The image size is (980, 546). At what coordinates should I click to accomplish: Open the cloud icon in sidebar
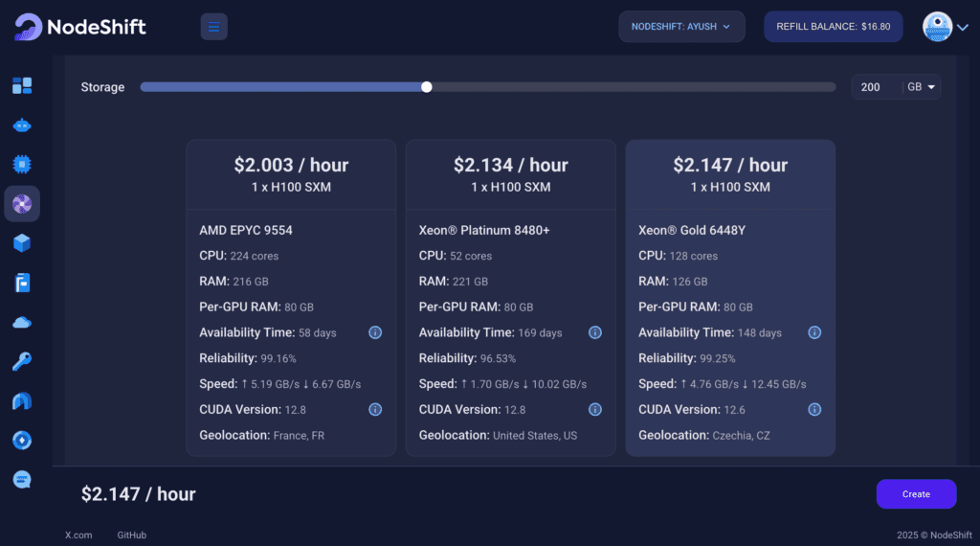[22, 322]
